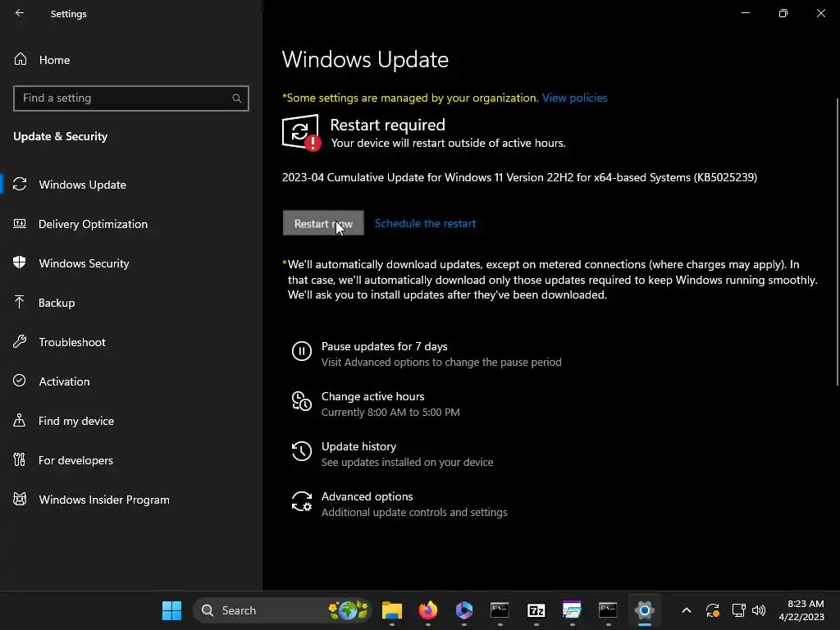Click the Advanced options gear-sync icon
The image size is (840, 630).
pyautogui.click(x=302, y=501)
